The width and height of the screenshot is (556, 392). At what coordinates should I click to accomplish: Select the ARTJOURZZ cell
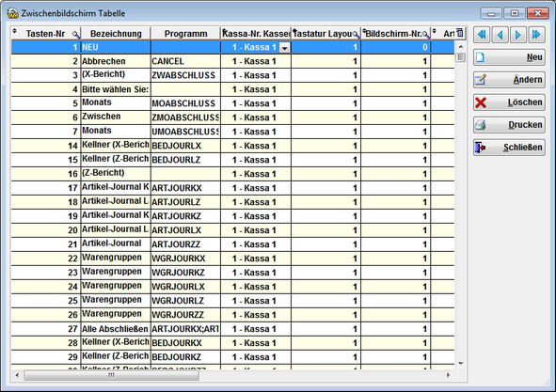185,244
